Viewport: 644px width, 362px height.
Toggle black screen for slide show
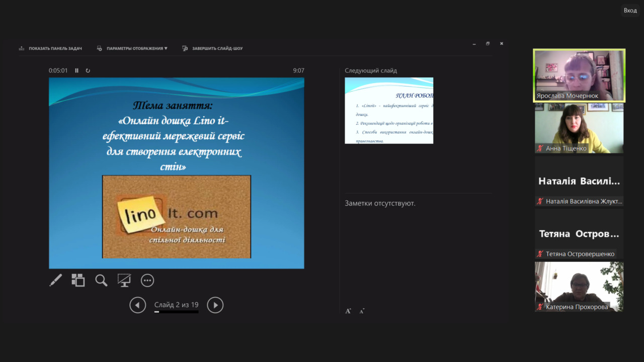coord(124,280)
